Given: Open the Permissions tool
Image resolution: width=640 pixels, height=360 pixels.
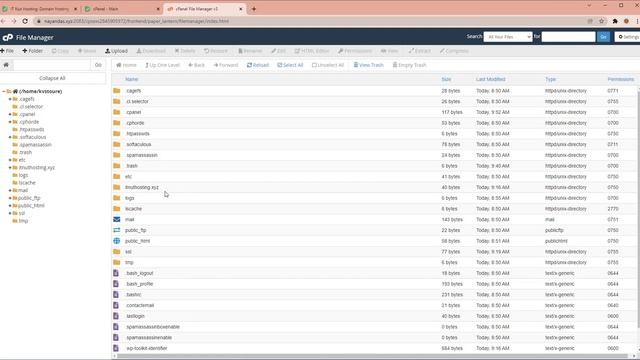Looking at the screenshot, I should click(x=355, y=51).
